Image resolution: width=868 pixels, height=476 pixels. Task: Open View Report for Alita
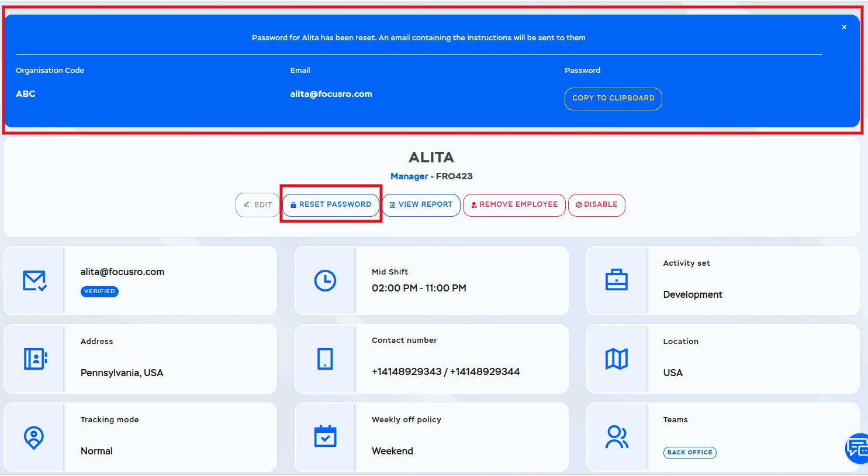click(421, 204)
